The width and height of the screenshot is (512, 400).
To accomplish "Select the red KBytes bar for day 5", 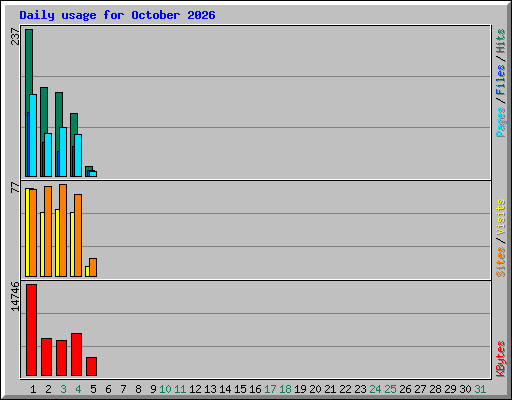I will click(x=91, y=366).
